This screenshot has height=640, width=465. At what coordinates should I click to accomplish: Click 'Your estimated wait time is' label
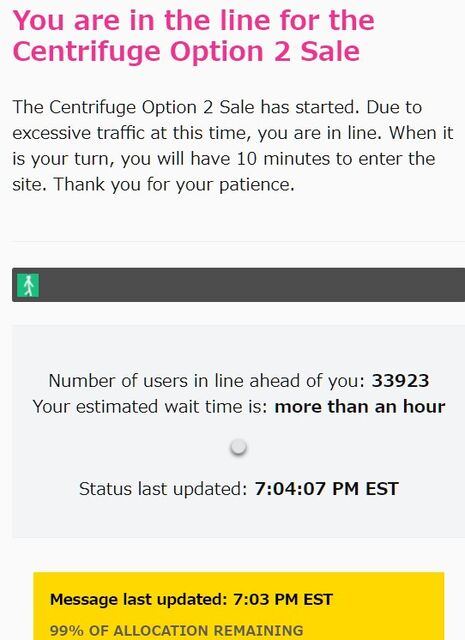(x=150, y=407)
